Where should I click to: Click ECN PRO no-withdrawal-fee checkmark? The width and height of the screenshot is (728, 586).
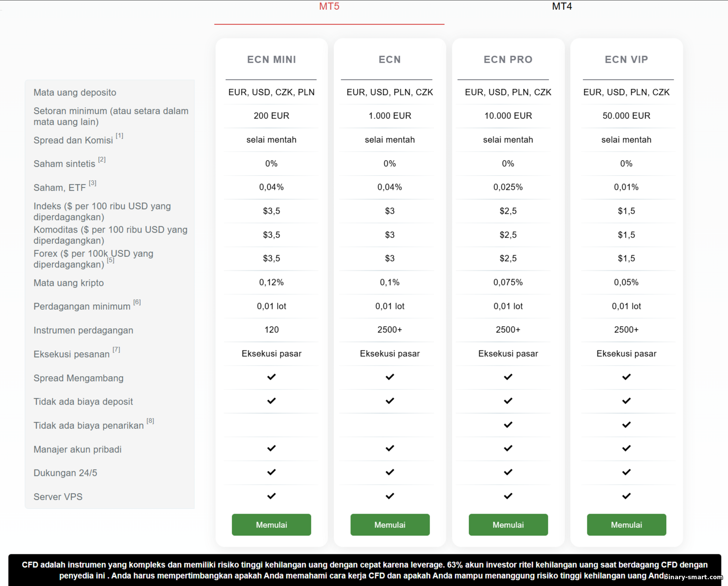coord(508,425)
